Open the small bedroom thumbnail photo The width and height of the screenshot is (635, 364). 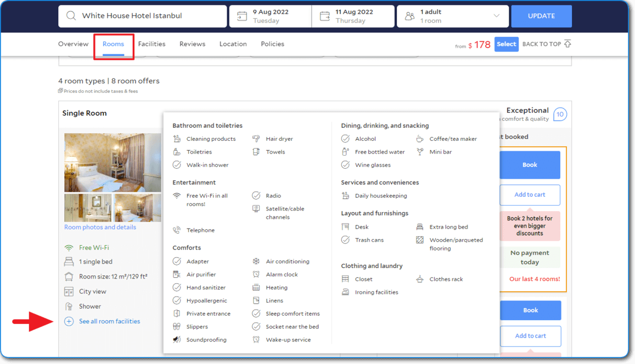[137, 208]
